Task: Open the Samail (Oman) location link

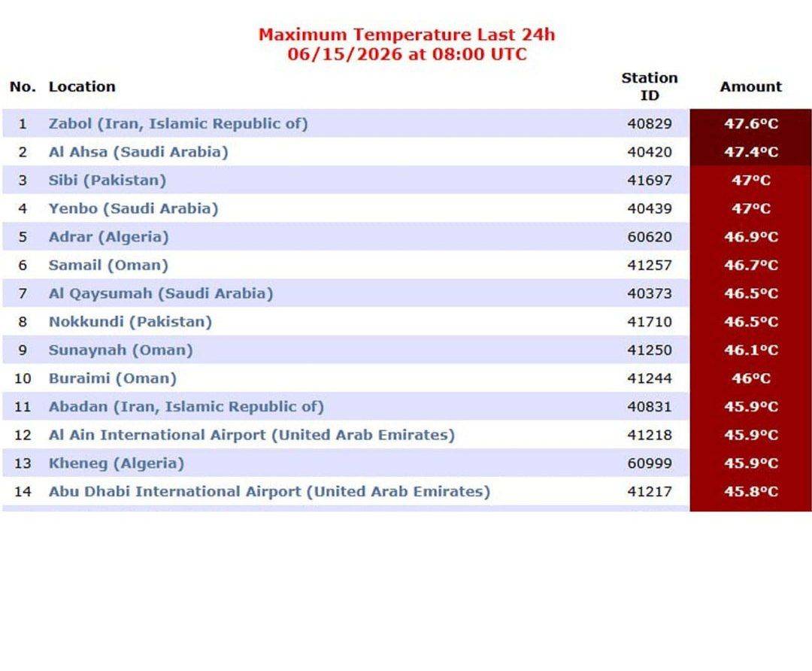Action: tap(109, 266)
